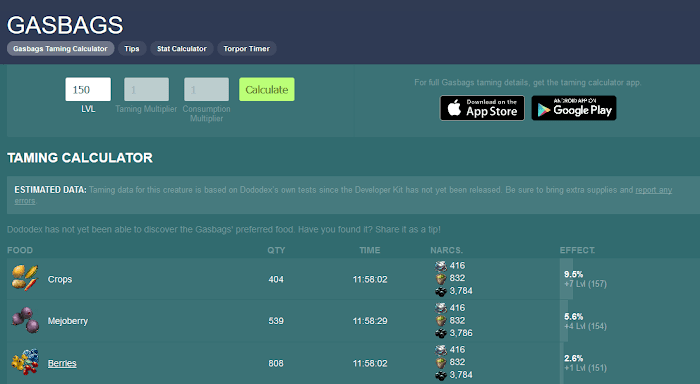Click the TIME column header
Viewport: 700px width, 384px height.
coord(370,250)
